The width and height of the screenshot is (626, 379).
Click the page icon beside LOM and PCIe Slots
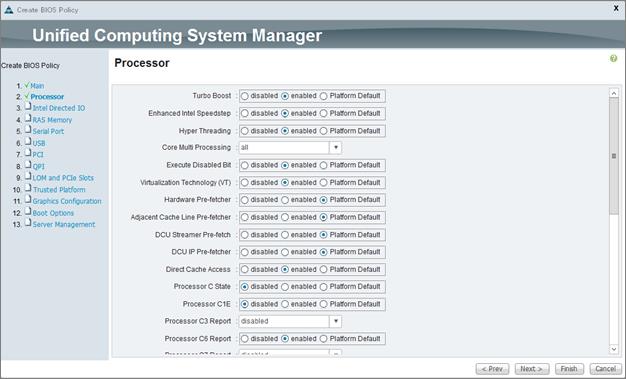(x=28, y=176)
